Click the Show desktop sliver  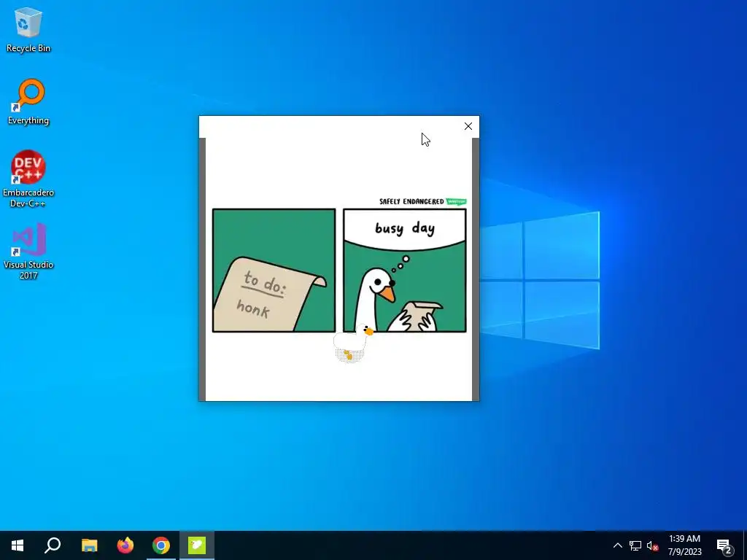(745, 545)
